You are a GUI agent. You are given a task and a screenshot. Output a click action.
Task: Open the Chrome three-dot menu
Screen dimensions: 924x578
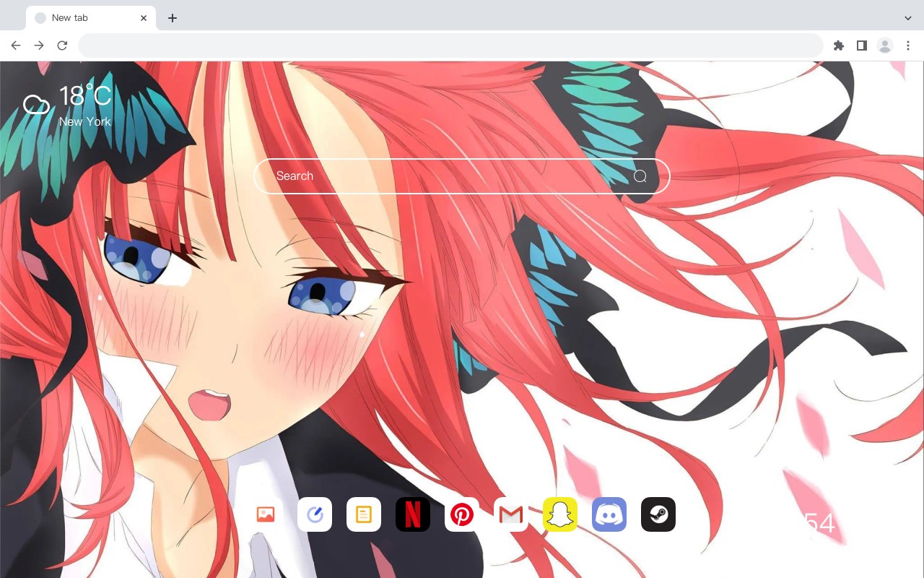click(908, 46)
